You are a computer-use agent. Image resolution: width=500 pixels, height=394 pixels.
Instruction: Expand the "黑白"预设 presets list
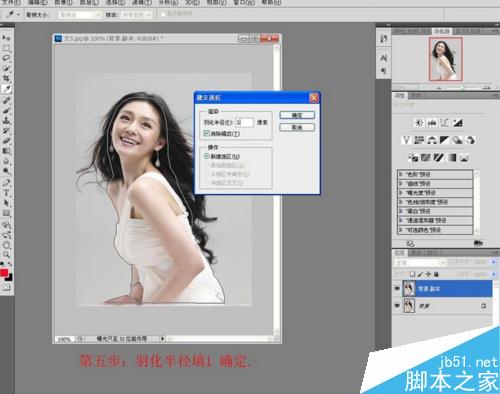pyautogui.click(x=401, y=211)
